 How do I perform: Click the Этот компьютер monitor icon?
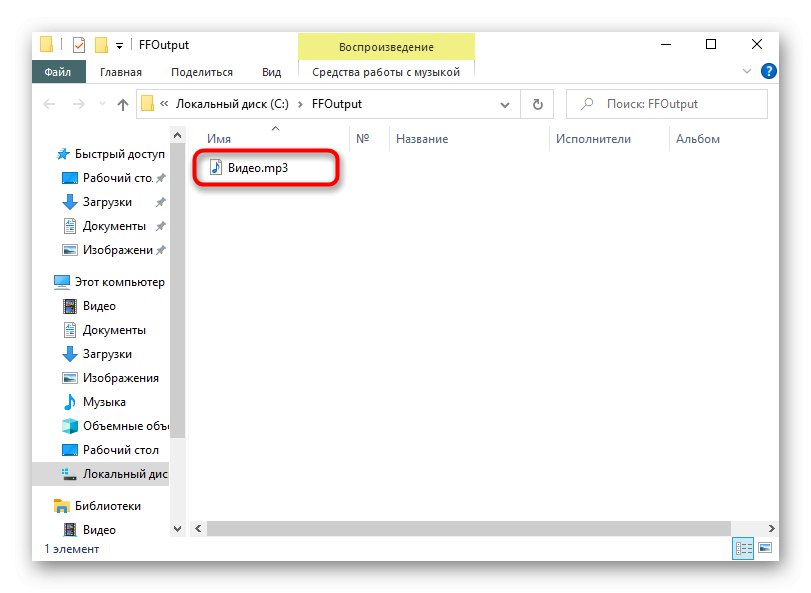62,282
